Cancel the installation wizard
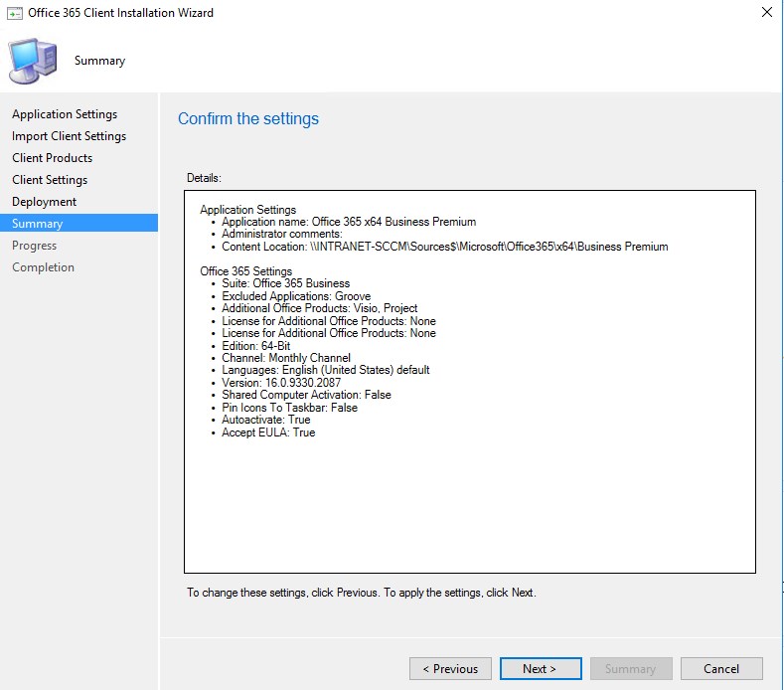784x690 pixels. [x=721, y=668]
